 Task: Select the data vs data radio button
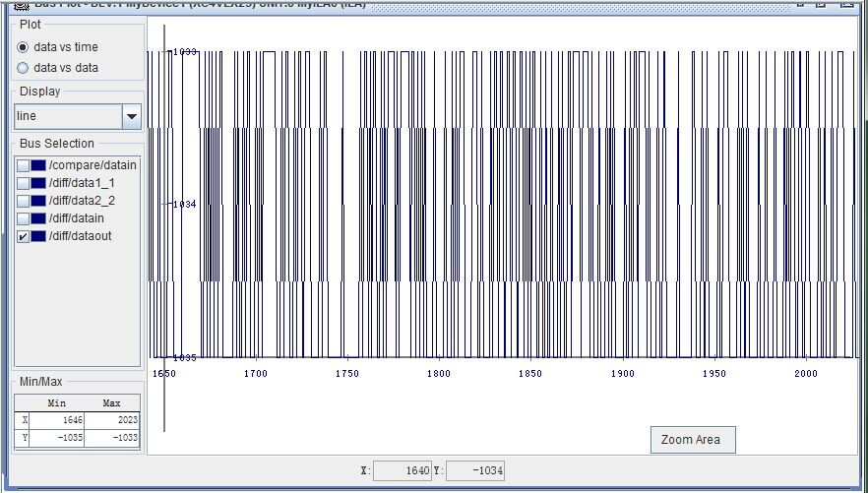(23, 68)
